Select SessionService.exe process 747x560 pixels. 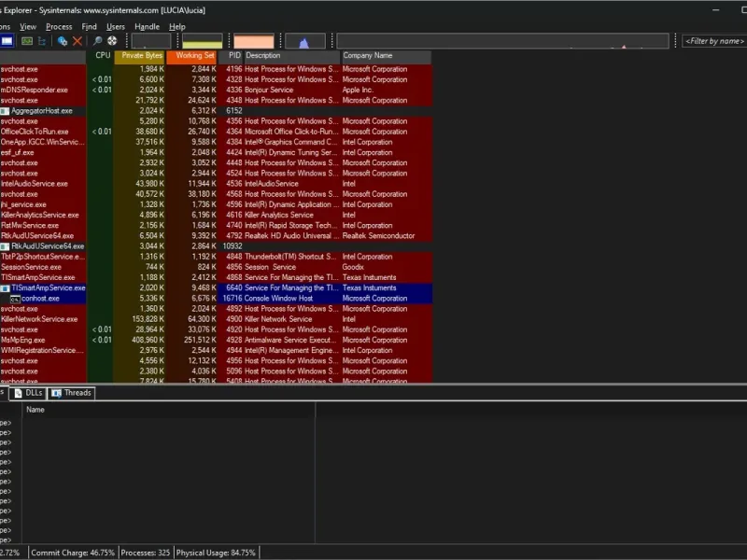216,268
